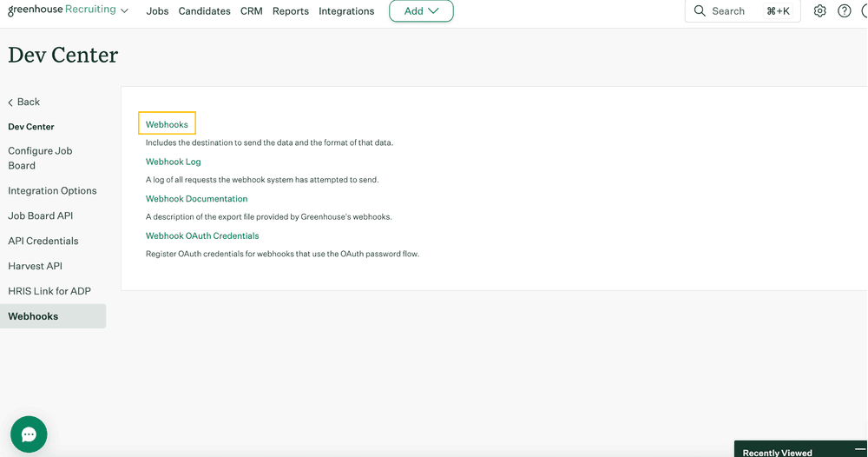The width and height of the screenshot is (868, 457).
Task: Select CRM in the navigation bar
Action: [x=251, y=11]
